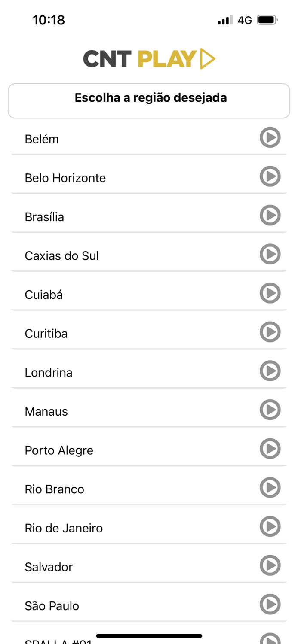This screenshot has width=298, height=644.
Task: Tap the battery indicator in status bar
Action: coord(267,20)
